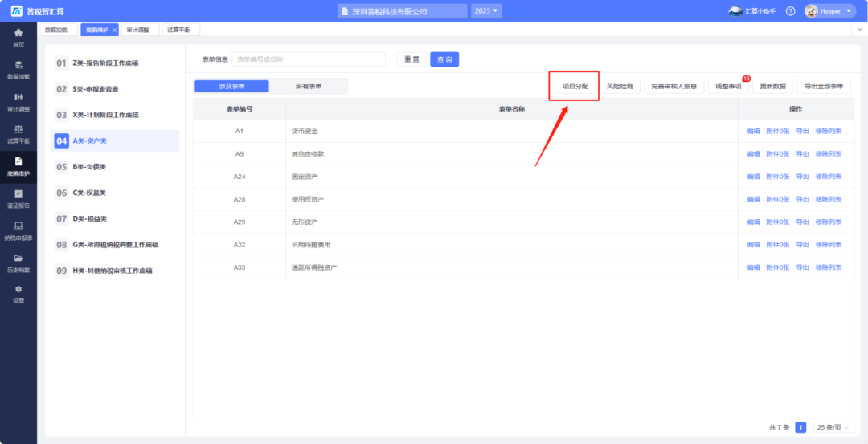Click the 表单名称 column header
This screenshot has width=868, height=444.
point(511,109)
